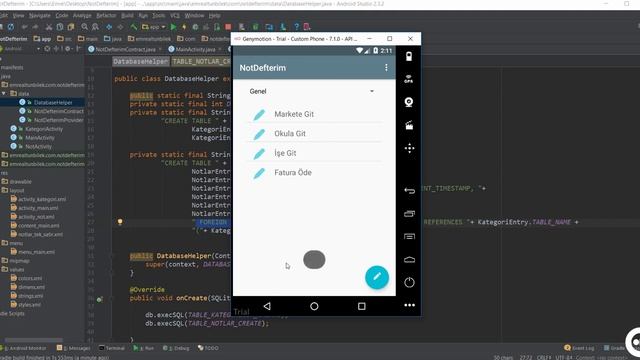This screenshot has height=360, width=640.
Task: Open the View menu
Action: point(18,16)
